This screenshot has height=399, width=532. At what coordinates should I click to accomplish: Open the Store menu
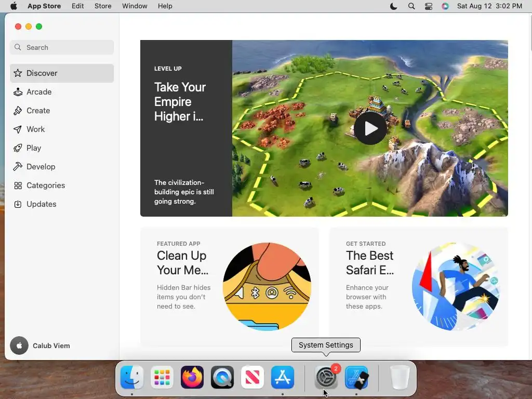tap(103, 6)
